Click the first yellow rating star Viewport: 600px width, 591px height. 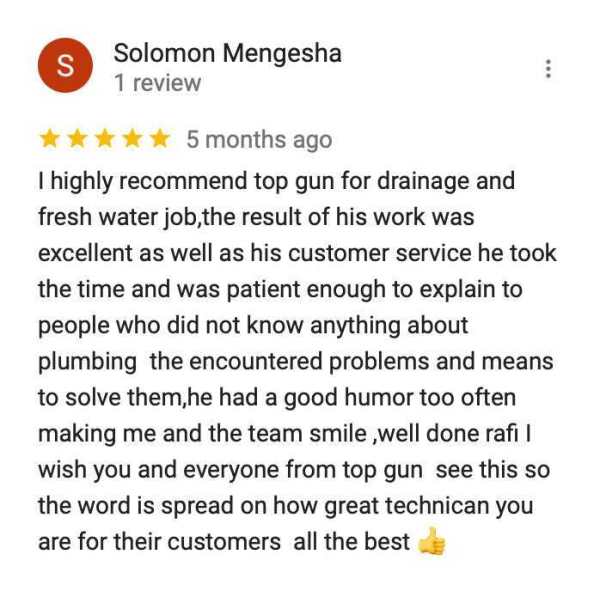(50, 139)
